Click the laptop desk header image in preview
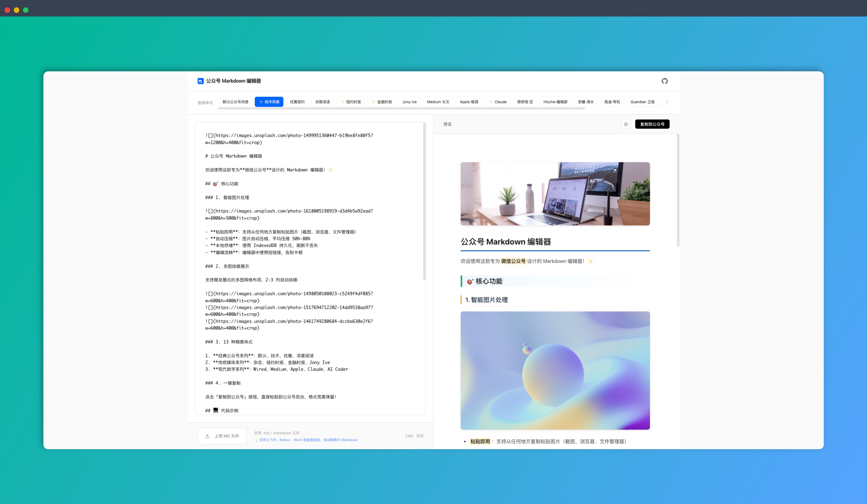The height and width of the screenshot is (504, 867). tap(555, 194)
